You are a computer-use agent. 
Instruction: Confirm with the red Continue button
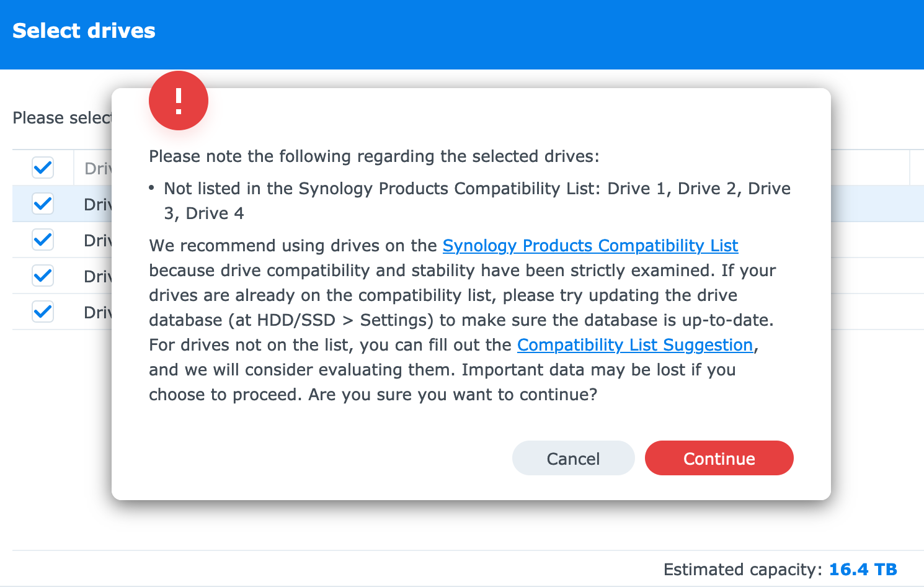pyautogui.click(x=719, y=458)
